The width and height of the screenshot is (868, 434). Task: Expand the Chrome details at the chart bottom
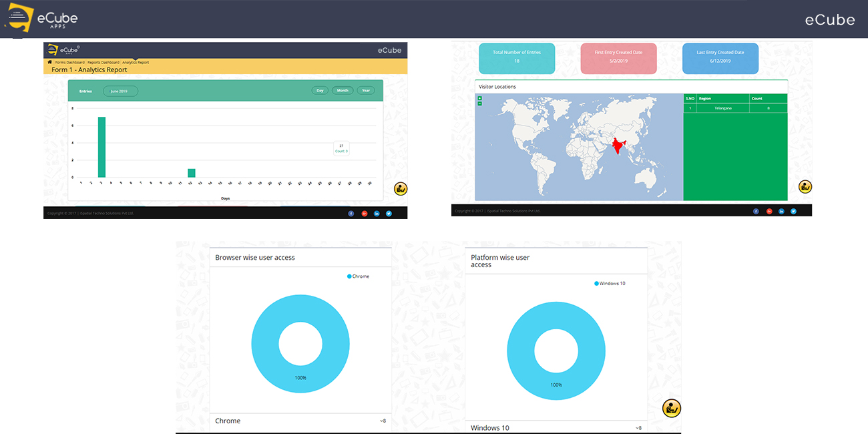point(382,421)
